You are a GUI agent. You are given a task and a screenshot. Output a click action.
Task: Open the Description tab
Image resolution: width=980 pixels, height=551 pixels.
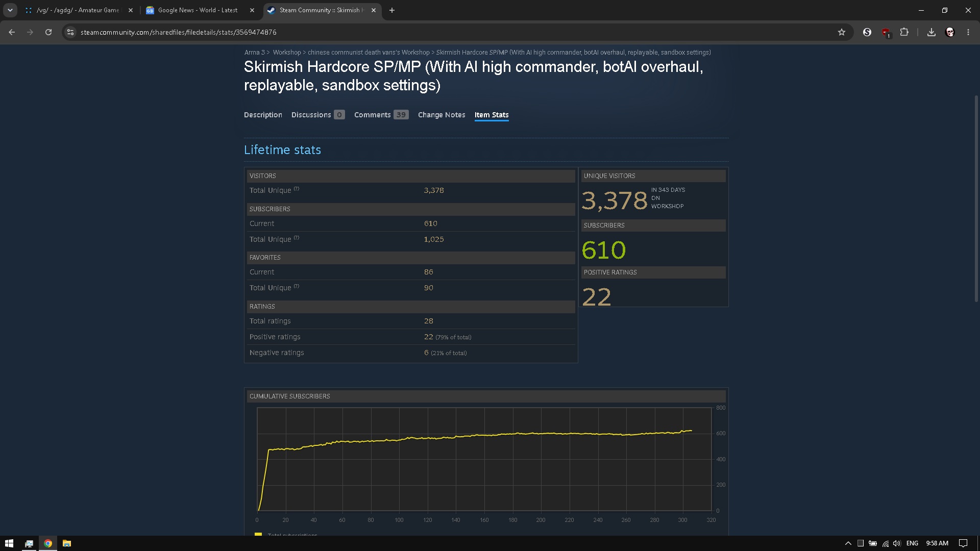pos(263,115)
